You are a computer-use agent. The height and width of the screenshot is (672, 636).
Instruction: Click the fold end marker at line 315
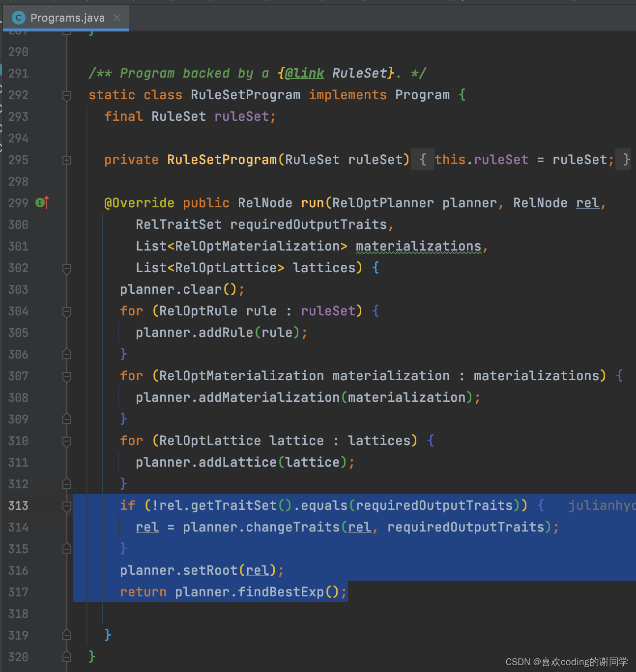67,549
